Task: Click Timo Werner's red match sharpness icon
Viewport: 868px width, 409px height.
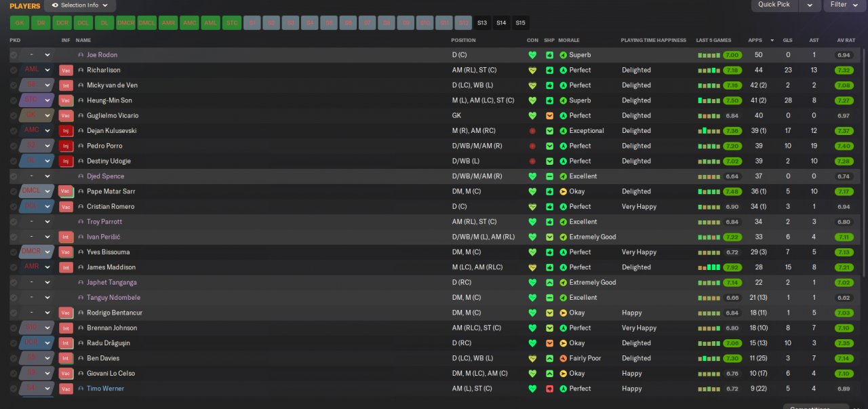Action: point(549,389)
